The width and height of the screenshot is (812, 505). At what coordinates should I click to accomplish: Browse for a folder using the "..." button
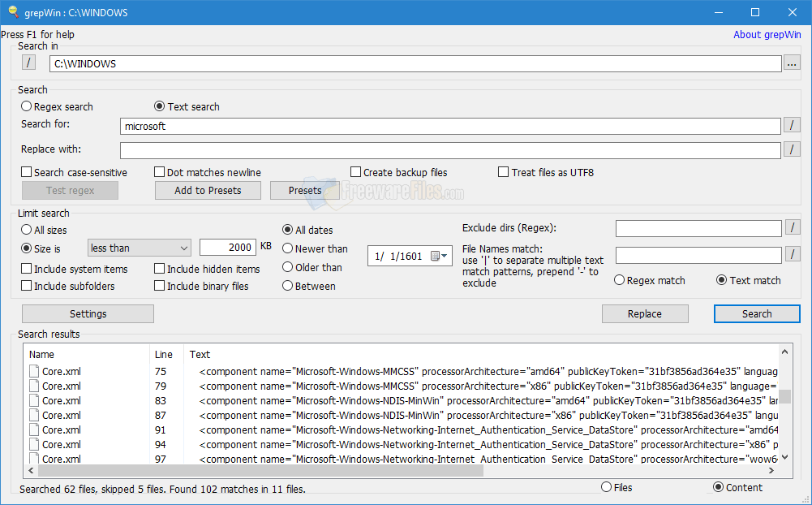click(793, 63)
